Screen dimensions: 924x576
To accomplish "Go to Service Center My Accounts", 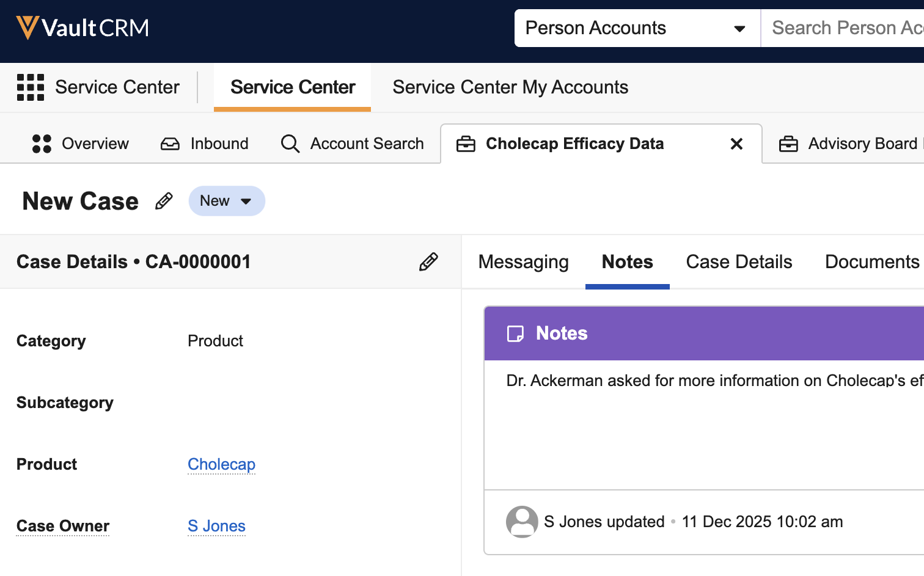I will 510,87.
